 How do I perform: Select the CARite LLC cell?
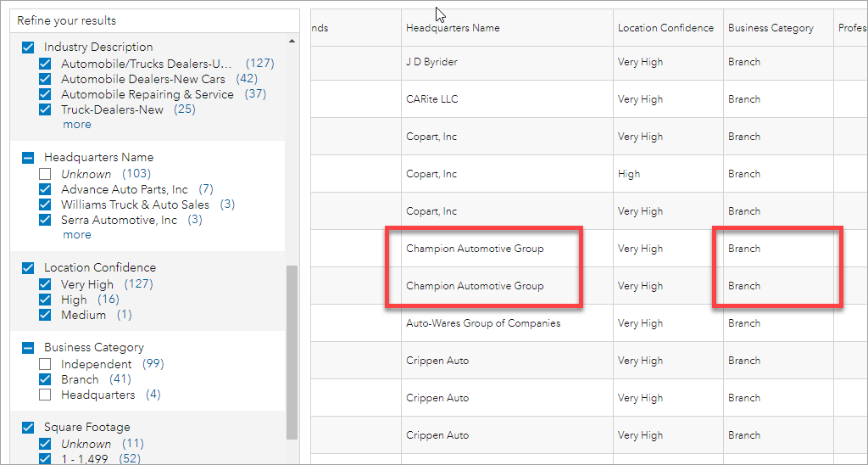pos(507,99)
